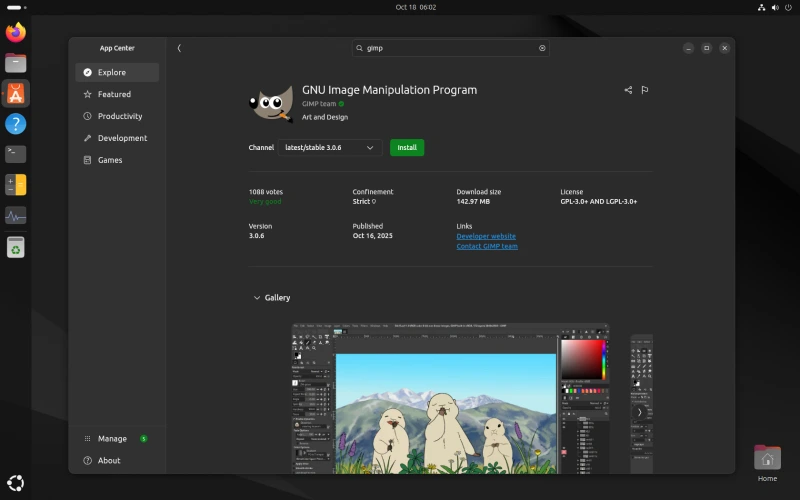The image size is (800, 500).
Task: Open the Manage updates page
Action: point(112,439)
